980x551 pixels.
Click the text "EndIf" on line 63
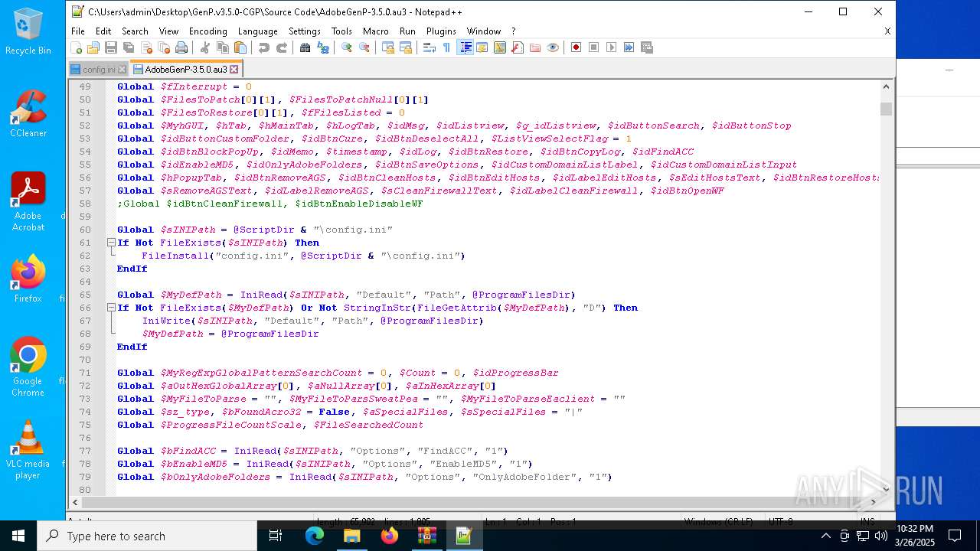(132, 269)
